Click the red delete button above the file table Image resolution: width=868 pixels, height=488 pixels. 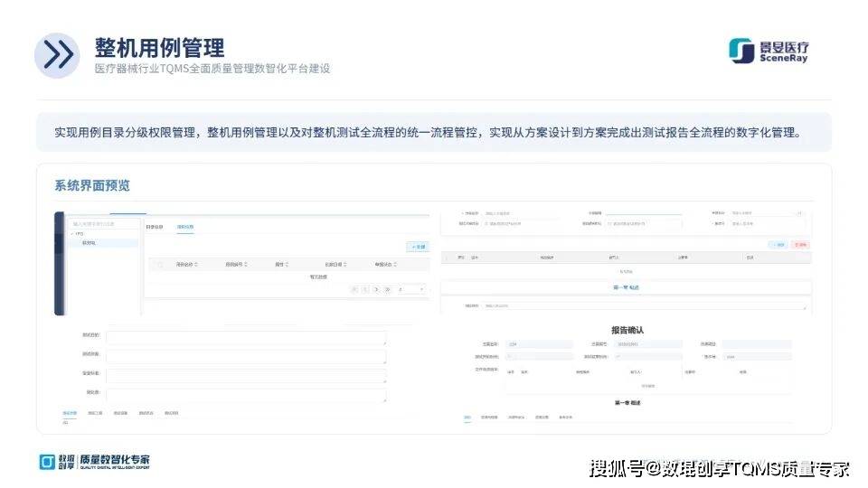pyautogui.click(x=800, y=245)
